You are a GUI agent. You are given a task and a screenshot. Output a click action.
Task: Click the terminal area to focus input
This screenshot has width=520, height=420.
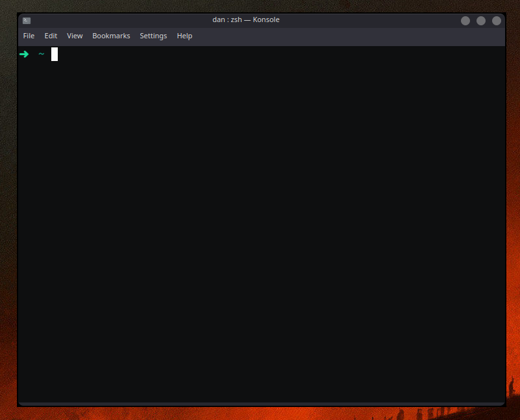(x=260, y=227)
